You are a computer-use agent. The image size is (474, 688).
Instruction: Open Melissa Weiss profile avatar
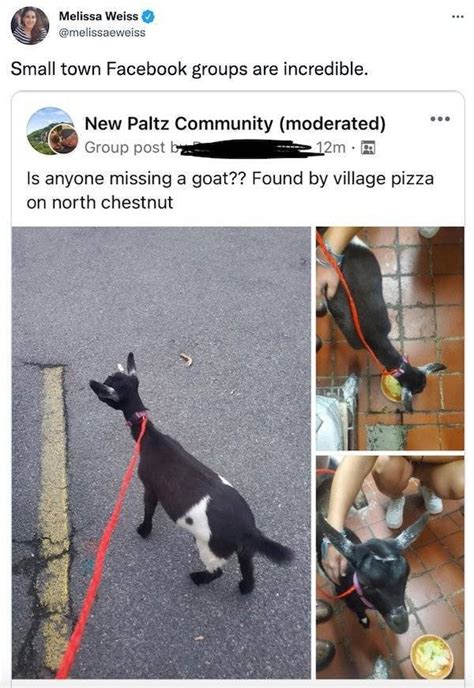[x=30, y=25]
